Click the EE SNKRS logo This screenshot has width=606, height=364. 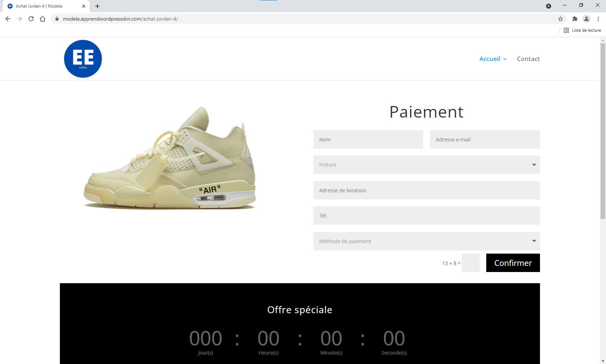[83, 59]
